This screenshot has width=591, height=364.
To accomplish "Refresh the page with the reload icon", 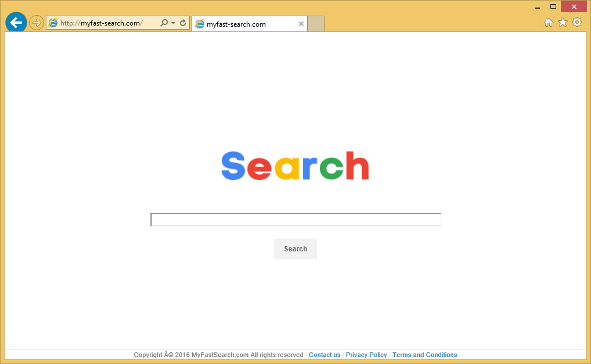I will 183,23.
